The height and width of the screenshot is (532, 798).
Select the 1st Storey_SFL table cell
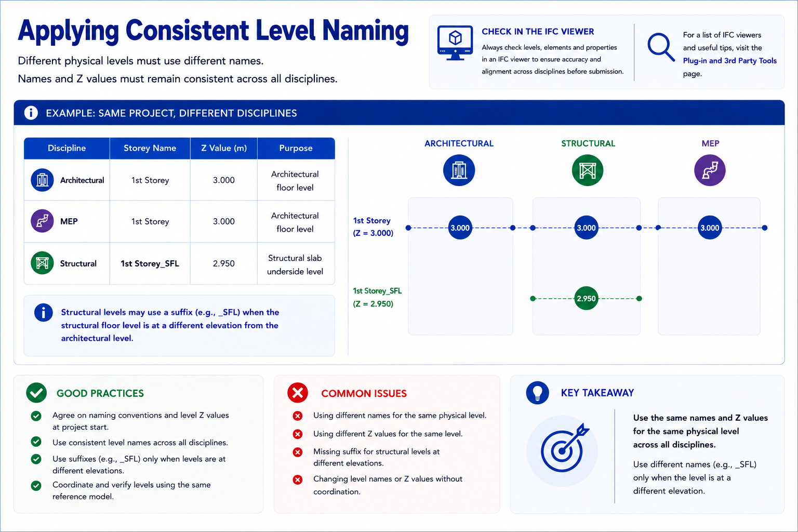coord(150,263)
